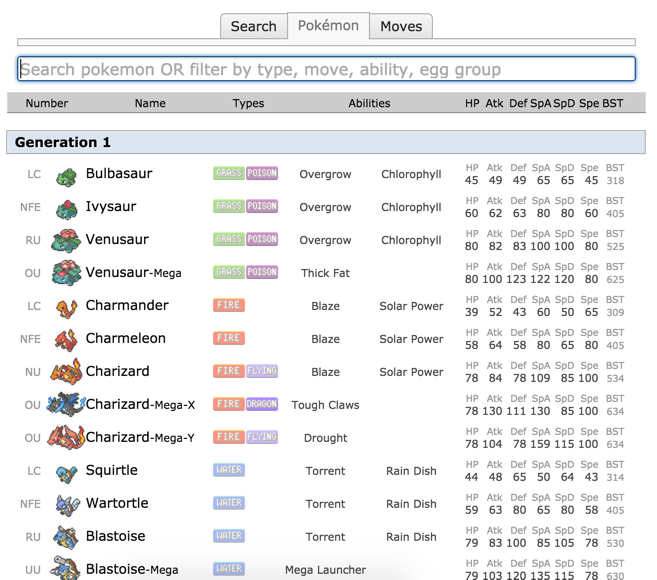
Task: Click the Generation 1 section header
Action: coord(326,142)
